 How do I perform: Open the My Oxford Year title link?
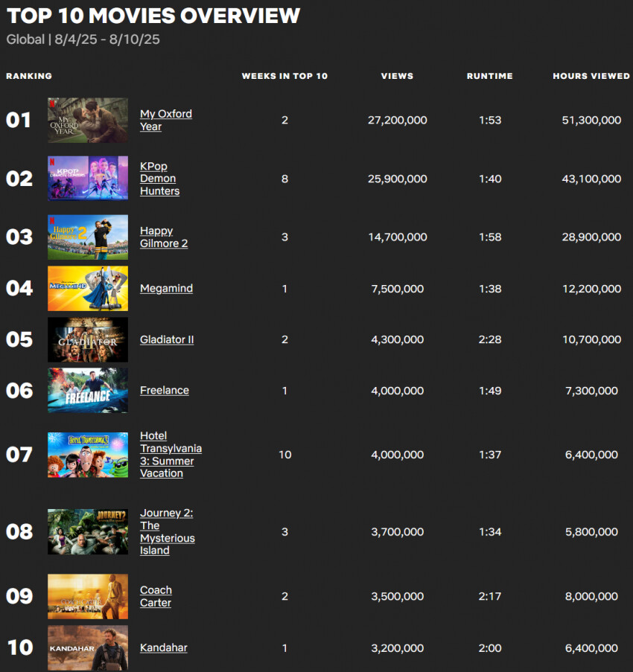click(166, 120)
